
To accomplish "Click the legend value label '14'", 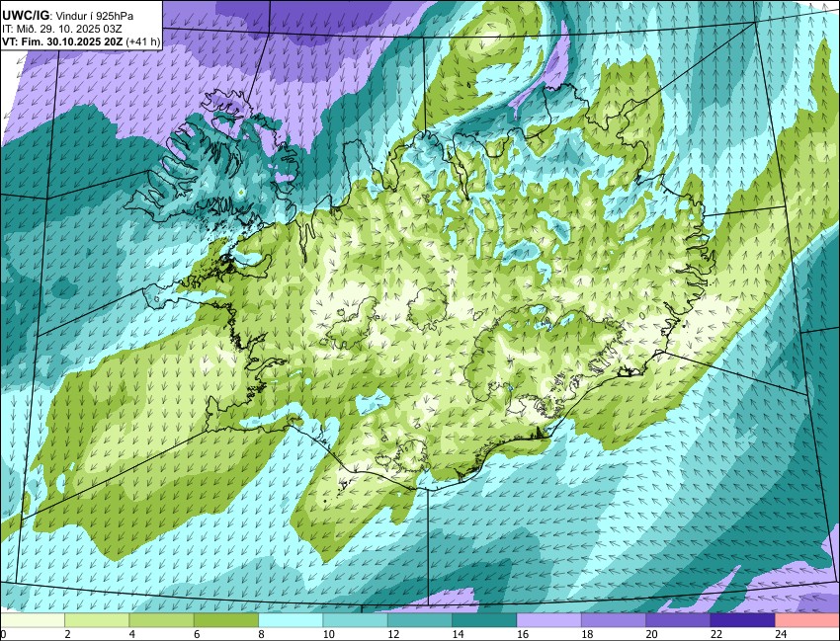I will coord(458,634).
